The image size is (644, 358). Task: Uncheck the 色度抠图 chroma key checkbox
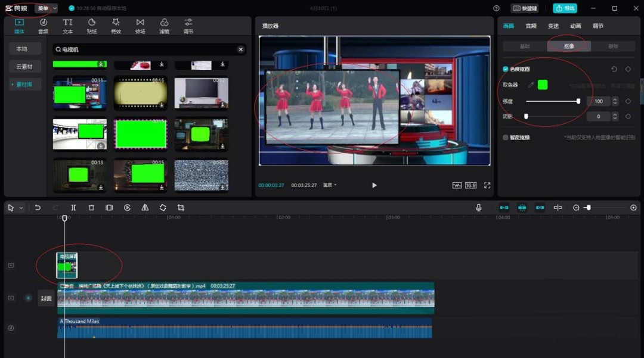[506, 69]
